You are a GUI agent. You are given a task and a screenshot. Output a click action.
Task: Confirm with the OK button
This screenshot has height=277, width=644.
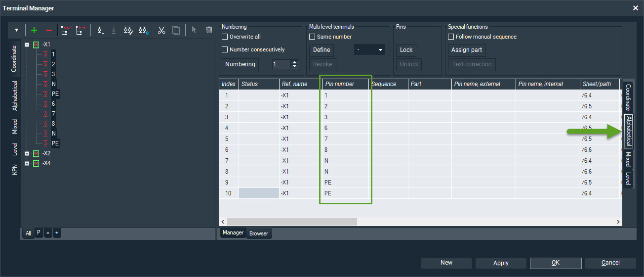(556, 263)
